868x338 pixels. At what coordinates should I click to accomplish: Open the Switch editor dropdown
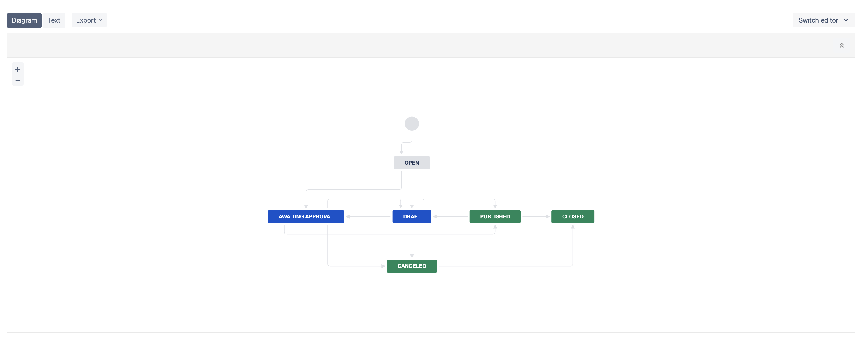tap(823, 20)
